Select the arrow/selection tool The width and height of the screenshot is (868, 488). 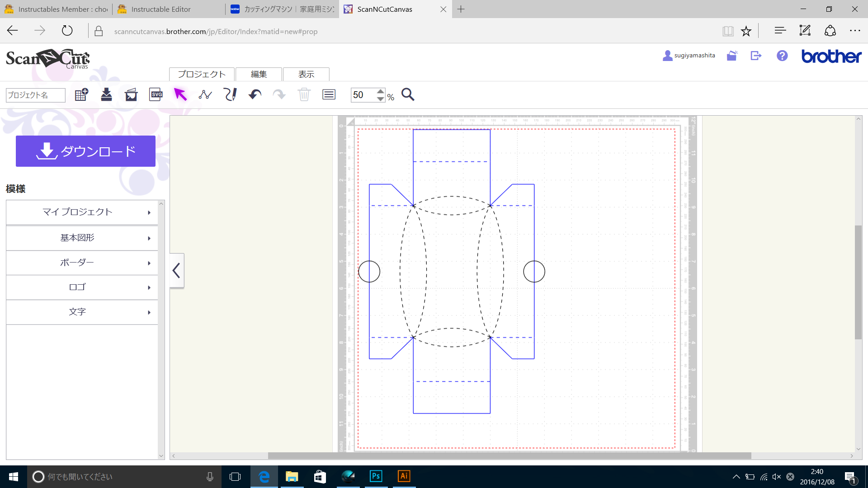click(x=181, y=94)
